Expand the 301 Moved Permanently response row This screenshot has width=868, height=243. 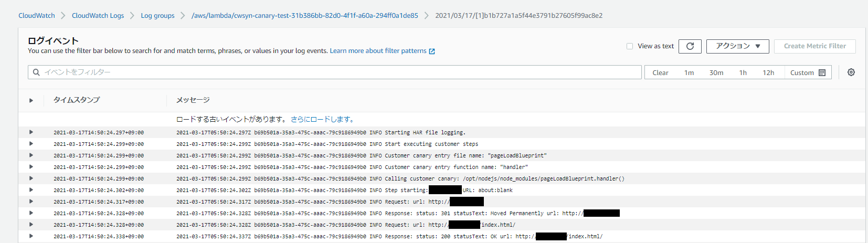31,213
